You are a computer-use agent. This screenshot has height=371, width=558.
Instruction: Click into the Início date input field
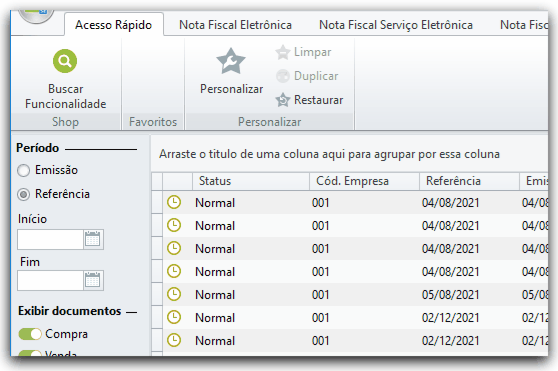50,239
